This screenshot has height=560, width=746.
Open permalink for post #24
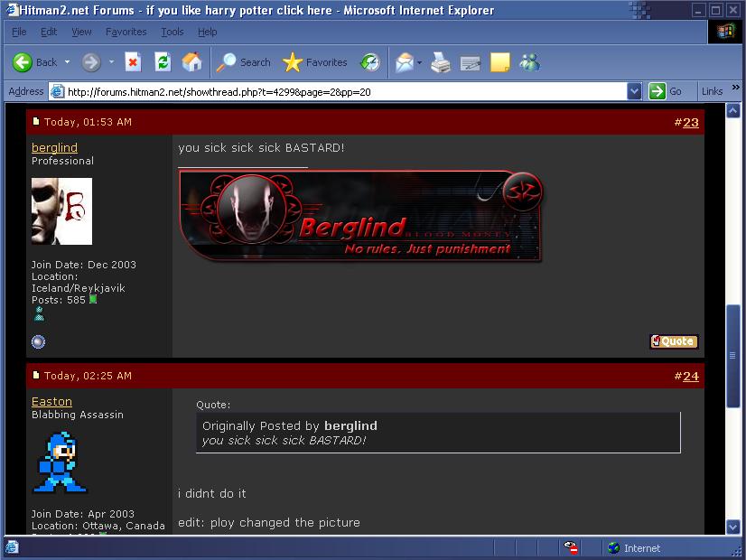[x=690, y=376]
